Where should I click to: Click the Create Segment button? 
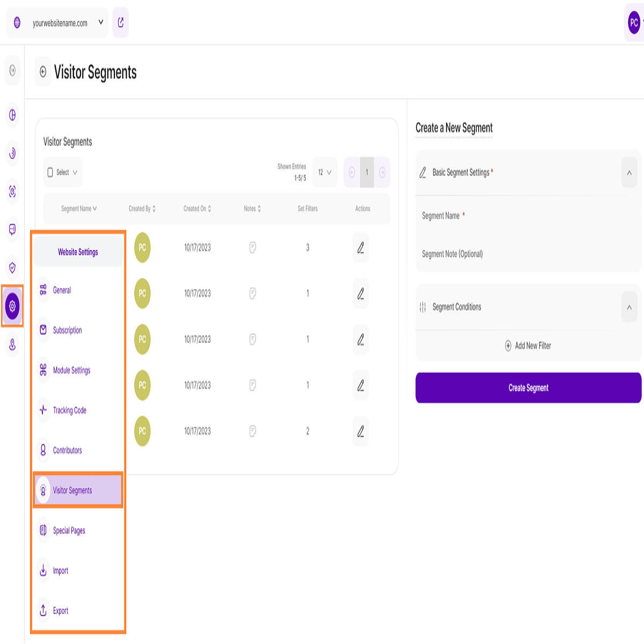528,388
